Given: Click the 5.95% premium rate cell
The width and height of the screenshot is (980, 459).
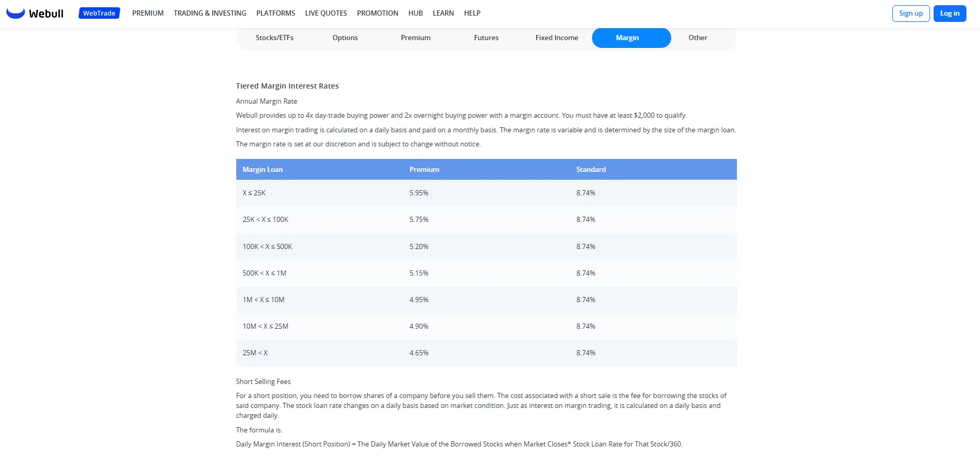Looking at the screenshot, I should [x=419, y=193].
